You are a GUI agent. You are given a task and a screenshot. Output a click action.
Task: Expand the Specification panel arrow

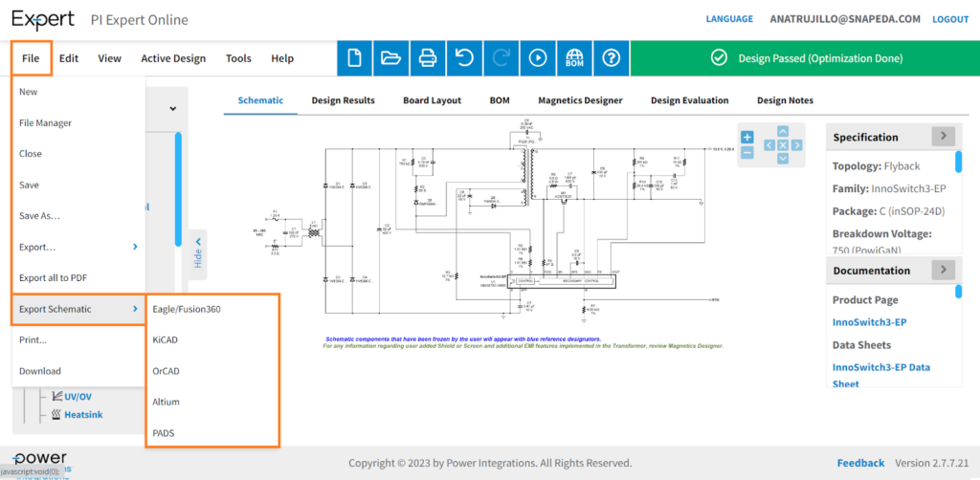(x=943, y=137)
